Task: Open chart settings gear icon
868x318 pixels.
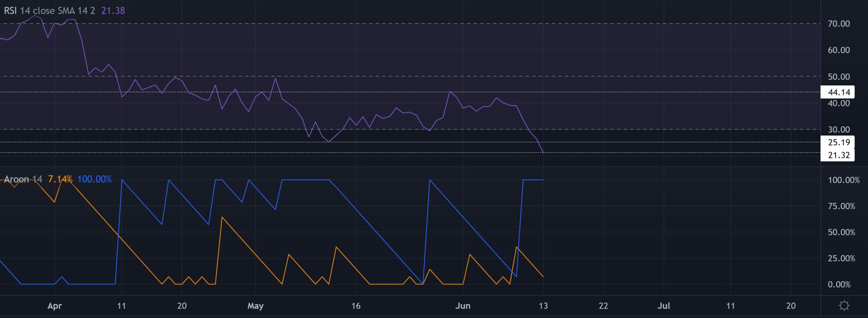Action: (x=844, y=306)
